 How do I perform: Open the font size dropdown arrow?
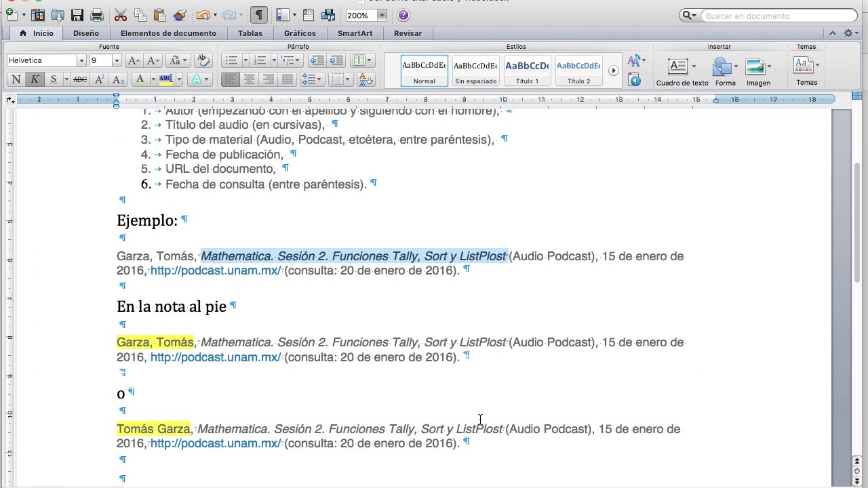[117, 60]
